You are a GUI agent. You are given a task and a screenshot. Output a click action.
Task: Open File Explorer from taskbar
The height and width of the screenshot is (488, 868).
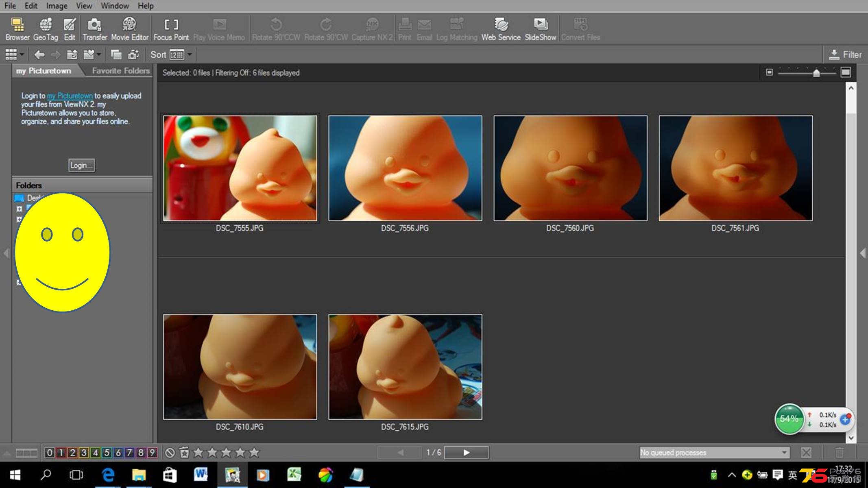pos(139,475)
